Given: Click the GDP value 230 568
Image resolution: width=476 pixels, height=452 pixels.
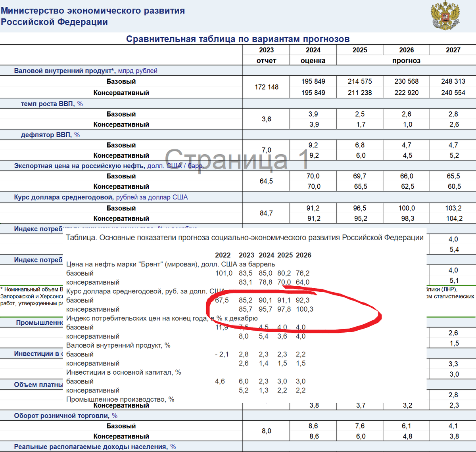Looking at the screenshot, I should (406, 81).
